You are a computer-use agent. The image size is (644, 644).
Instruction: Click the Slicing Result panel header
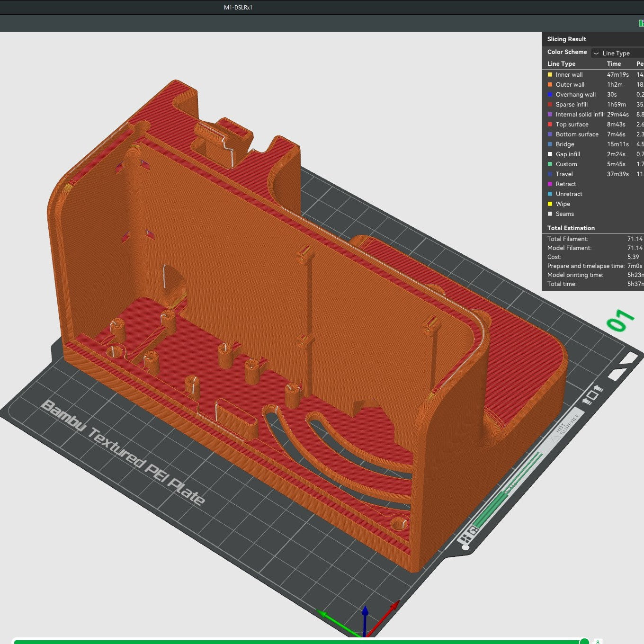[x=566, y=39]
